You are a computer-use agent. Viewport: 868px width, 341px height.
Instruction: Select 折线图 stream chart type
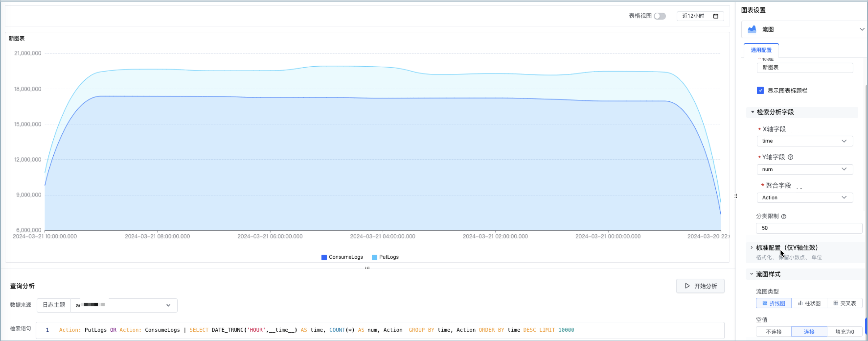[774, 303]
